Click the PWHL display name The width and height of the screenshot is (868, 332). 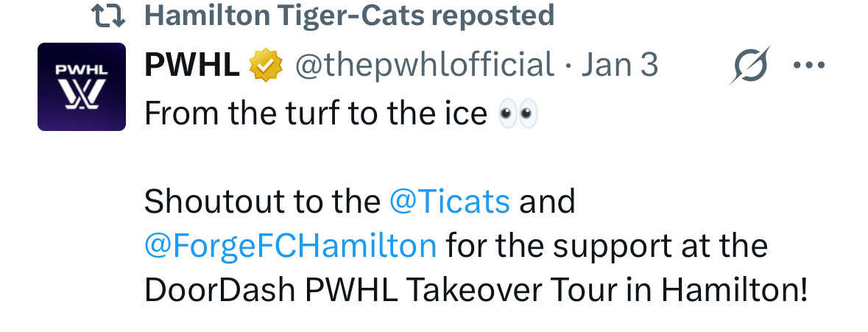[191, 66]
